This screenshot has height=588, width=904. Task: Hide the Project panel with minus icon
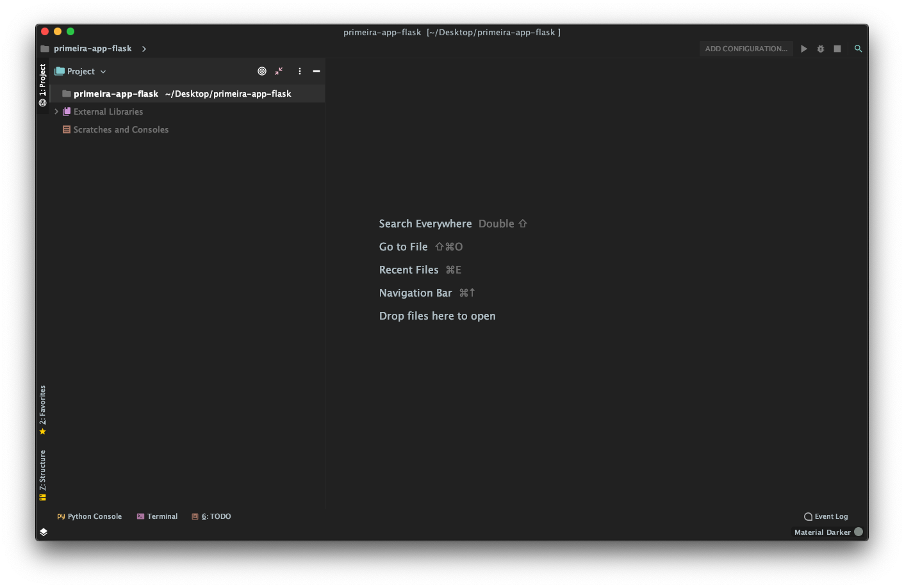[x=316, y=71]
